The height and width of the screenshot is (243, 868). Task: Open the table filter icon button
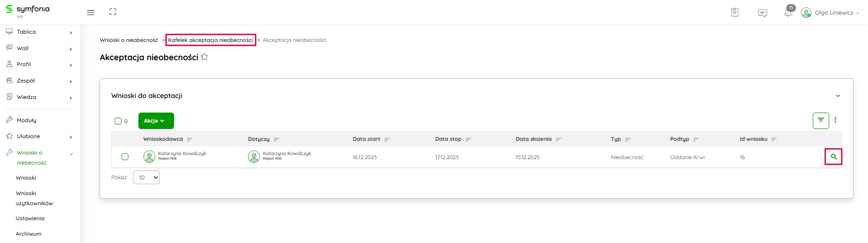(x=820, y=120)
